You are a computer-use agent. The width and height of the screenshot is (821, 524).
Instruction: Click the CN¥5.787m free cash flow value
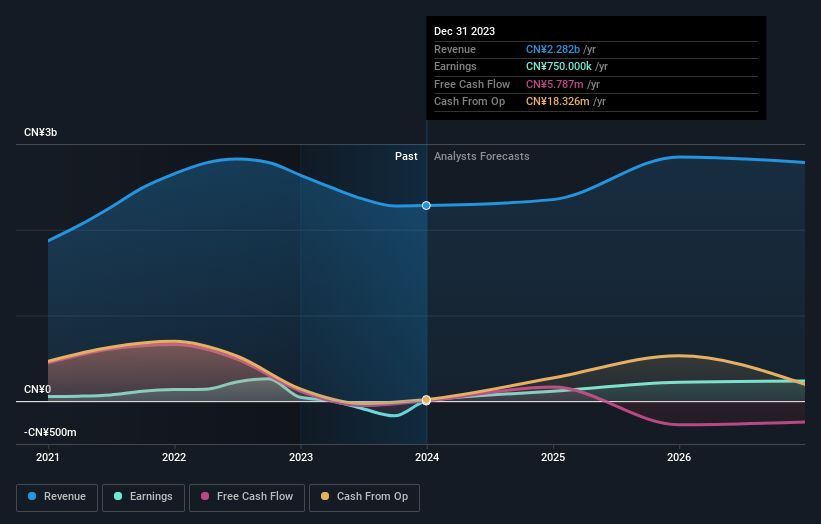tap(554, 84)
